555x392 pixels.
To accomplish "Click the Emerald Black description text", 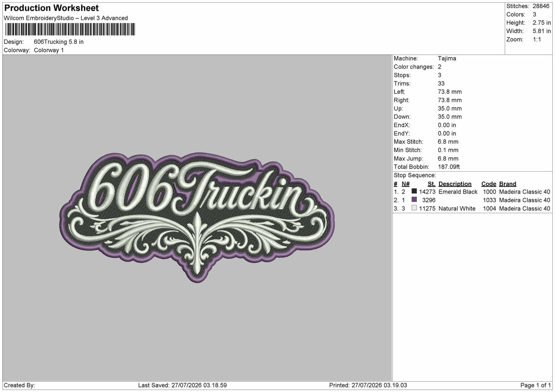I will [x=458, y=192].
